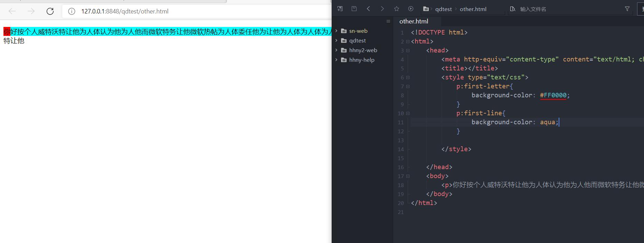Collapse the head tag fold at line 3
644x243 pixels.
pos(408,50)
